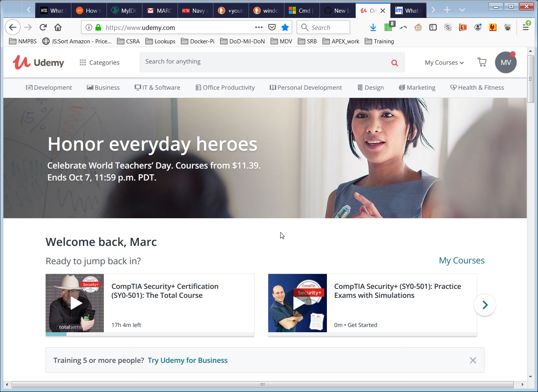Click the site information icon
The height and width of the screenshot is (392, 538).
(89, 27)
